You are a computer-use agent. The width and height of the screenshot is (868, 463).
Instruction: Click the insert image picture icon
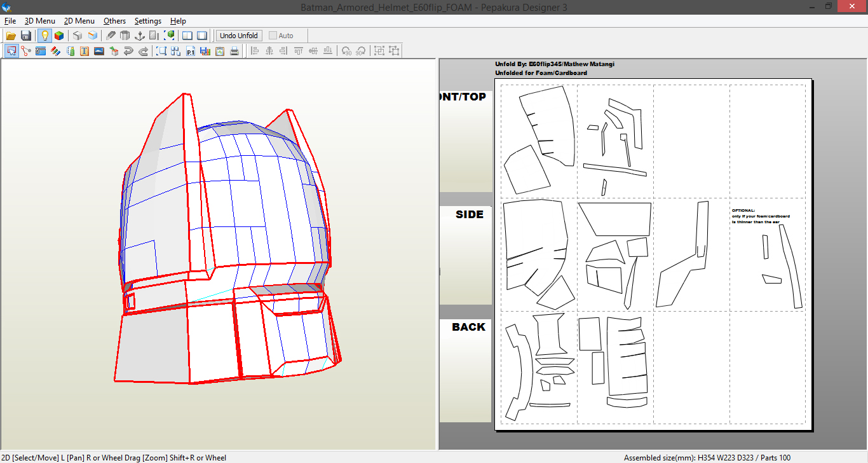99,51
